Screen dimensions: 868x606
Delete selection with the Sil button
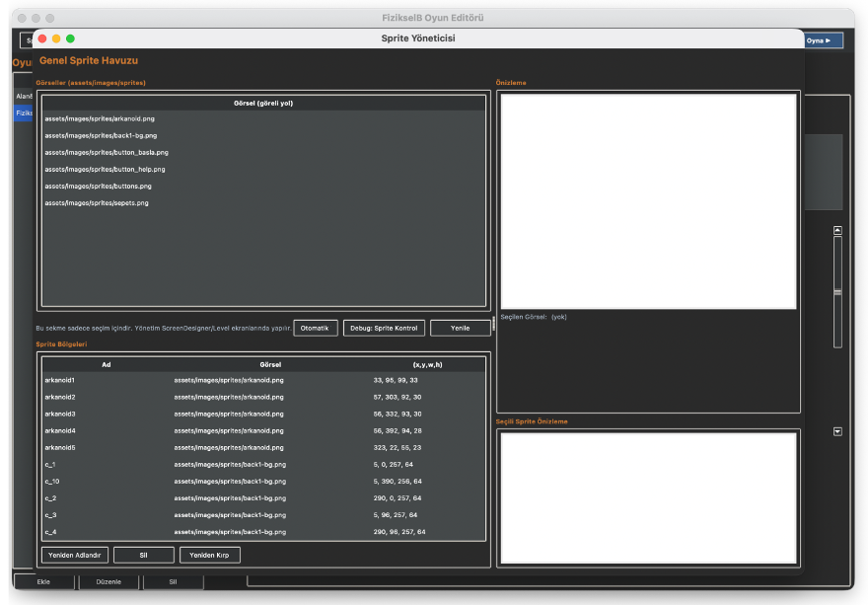point(143,555)
